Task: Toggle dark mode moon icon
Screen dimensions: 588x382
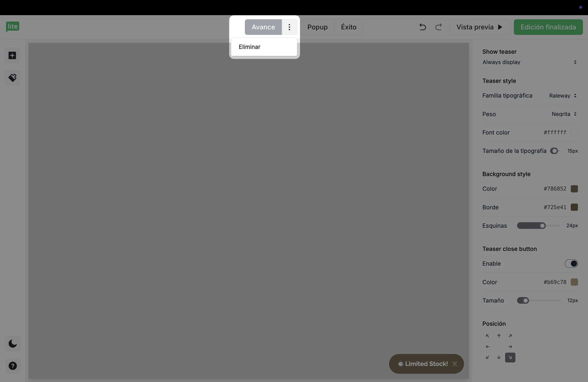Action: click(x=13, y=343)
